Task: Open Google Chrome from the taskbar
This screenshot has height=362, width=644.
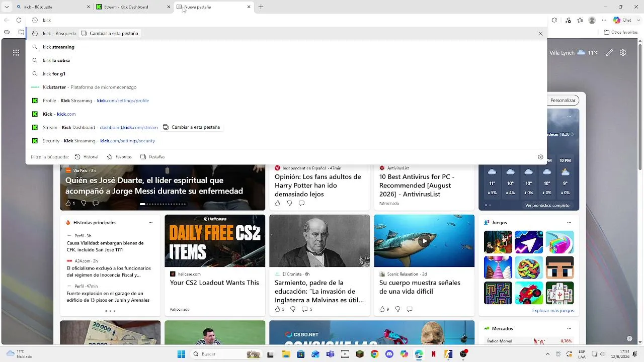Action: point(374,354)
